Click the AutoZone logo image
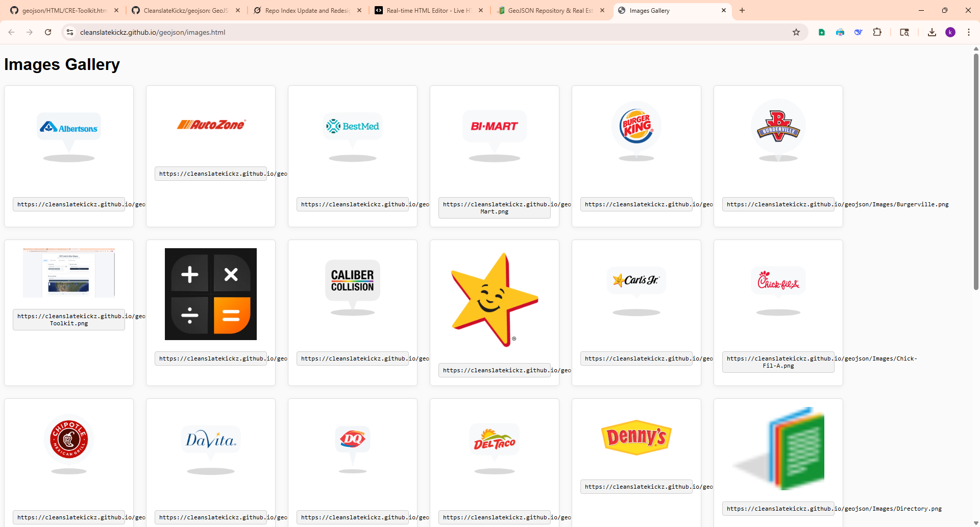The width and height of the screenshot is (980, 527). 211,125
